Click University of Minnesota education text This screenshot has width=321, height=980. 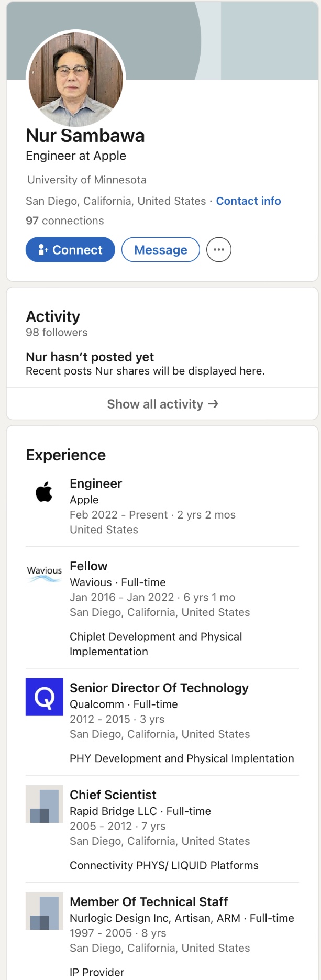coord(87,180)
